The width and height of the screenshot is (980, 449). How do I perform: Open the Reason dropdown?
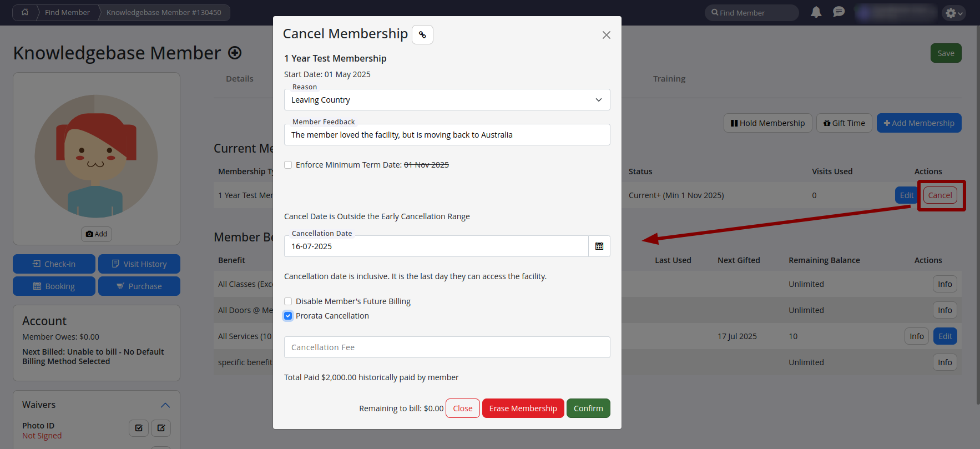tap(447, 100)
